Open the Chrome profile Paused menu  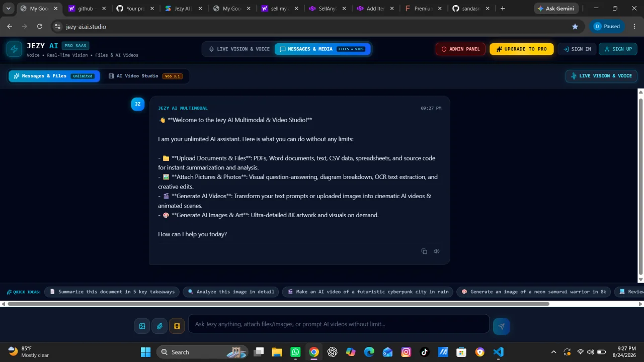click(x=607, y=27)
